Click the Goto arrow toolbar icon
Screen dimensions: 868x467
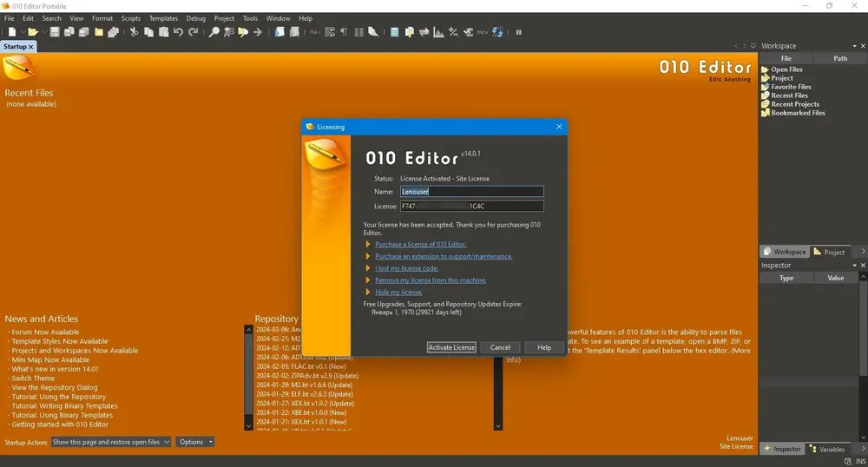pyautogui.click(x=258, y=32)
